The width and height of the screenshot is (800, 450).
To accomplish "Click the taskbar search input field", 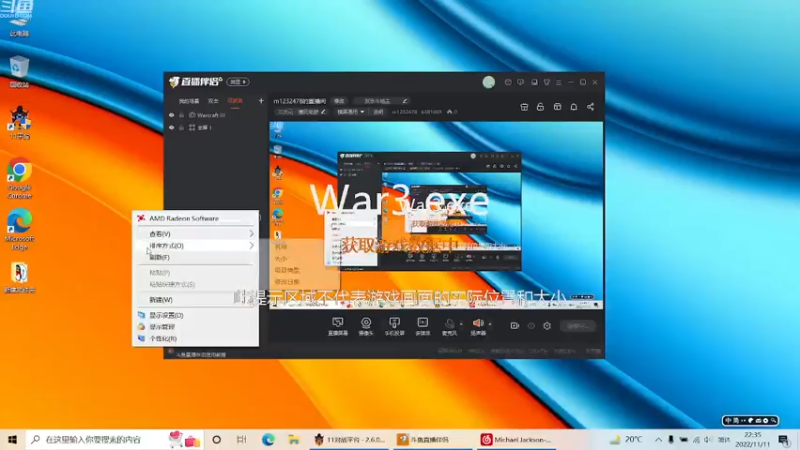I will point(114,439).
